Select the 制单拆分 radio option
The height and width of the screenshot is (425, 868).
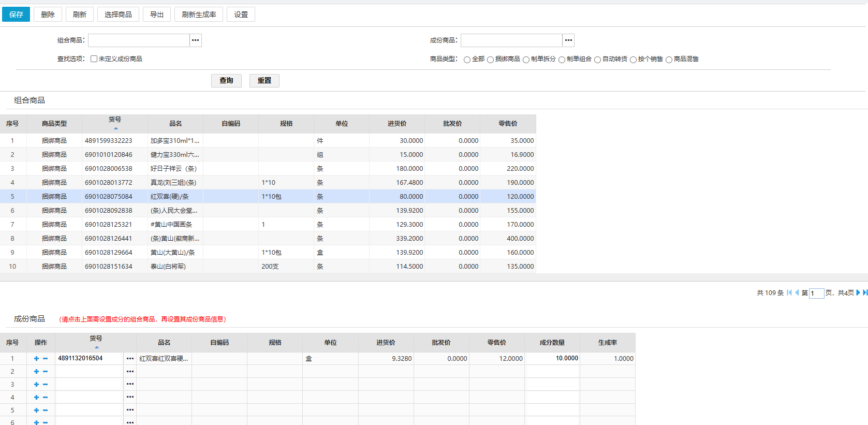coord(526,60)
